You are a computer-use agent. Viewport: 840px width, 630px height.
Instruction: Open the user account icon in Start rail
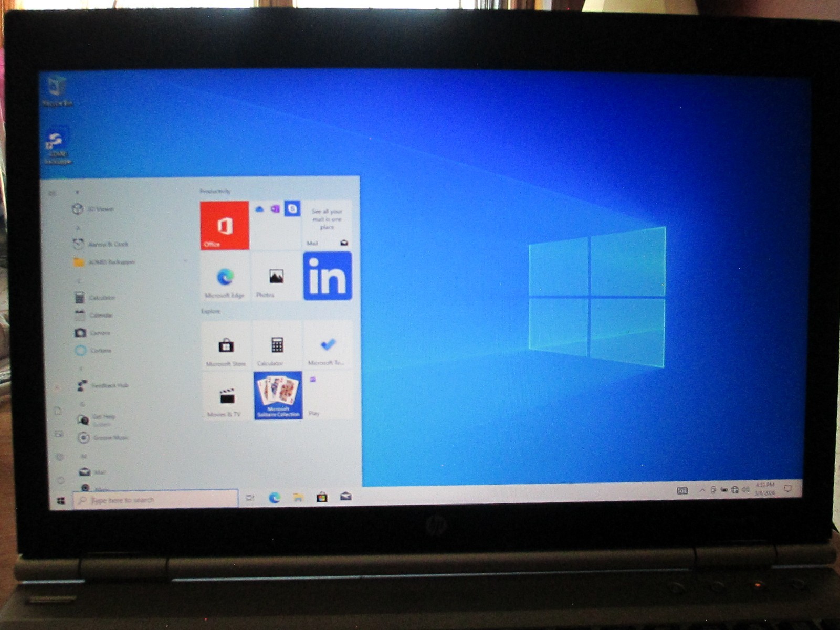[x=57, y=387]
